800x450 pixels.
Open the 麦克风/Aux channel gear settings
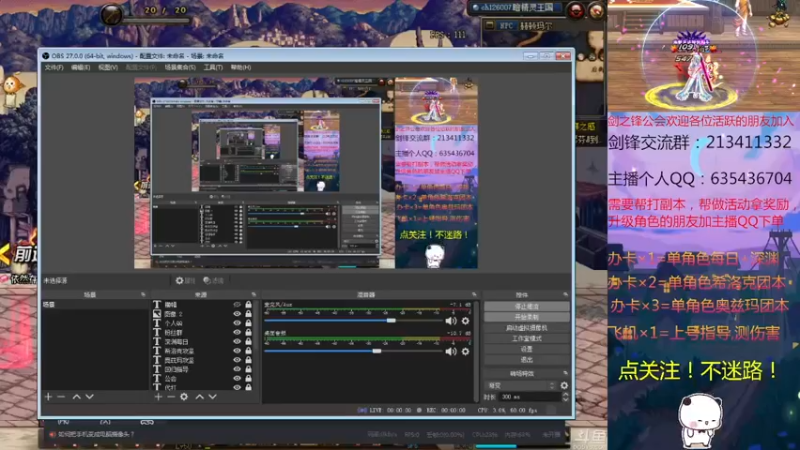point(465,321)
